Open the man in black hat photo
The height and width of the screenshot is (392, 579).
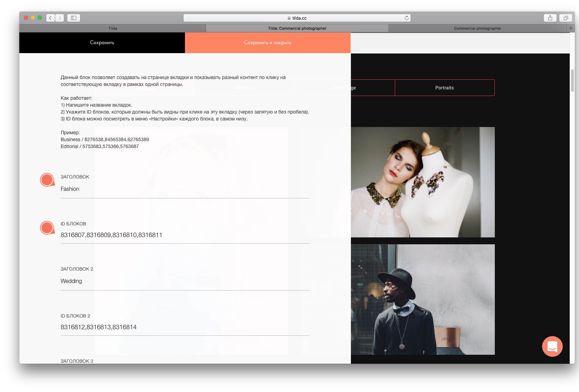pos(423,300)
